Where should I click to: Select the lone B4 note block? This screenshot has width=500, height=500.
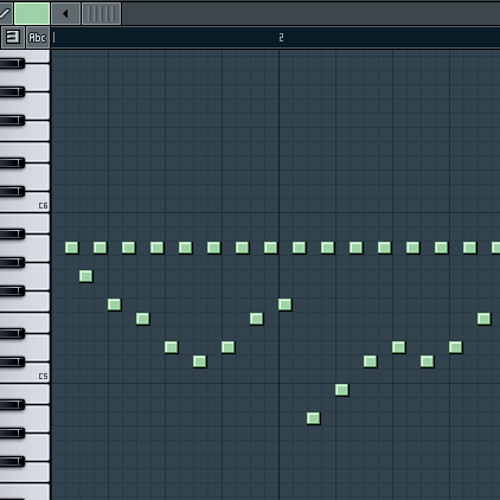pyautogui.click(x=342, y=390)
